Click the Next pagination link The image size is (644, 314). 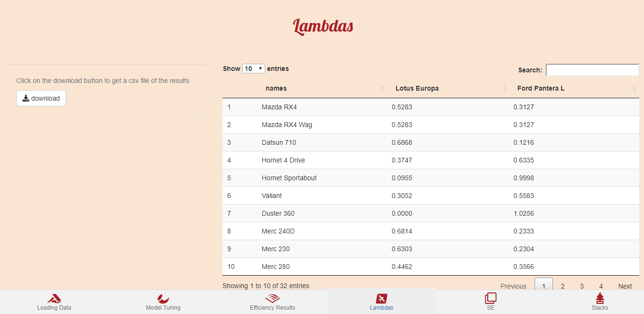[x=625, y=286]
